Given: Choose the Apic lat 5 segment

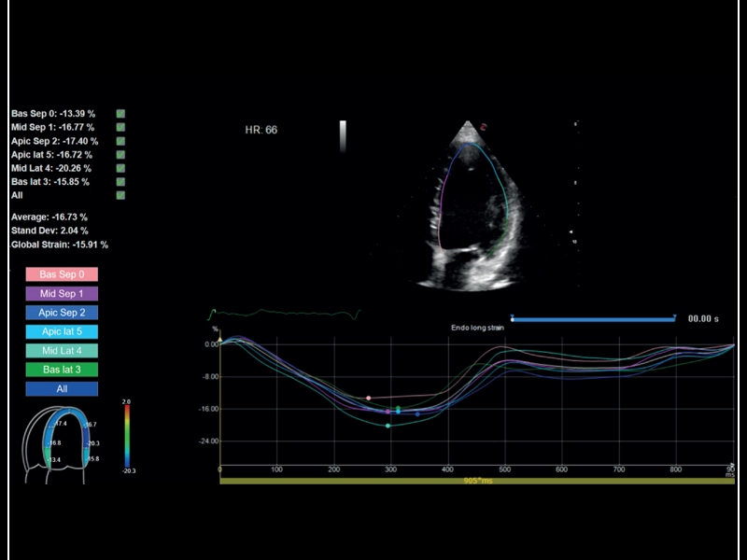Looking at the screenshot, I should click(x=61, y=331).
